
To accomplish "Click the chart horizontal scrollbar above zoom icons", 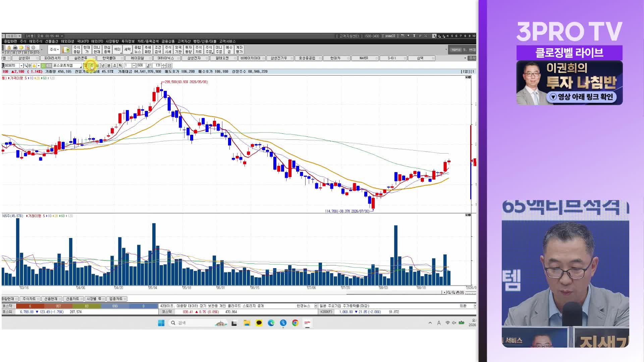I will [394, 293].
